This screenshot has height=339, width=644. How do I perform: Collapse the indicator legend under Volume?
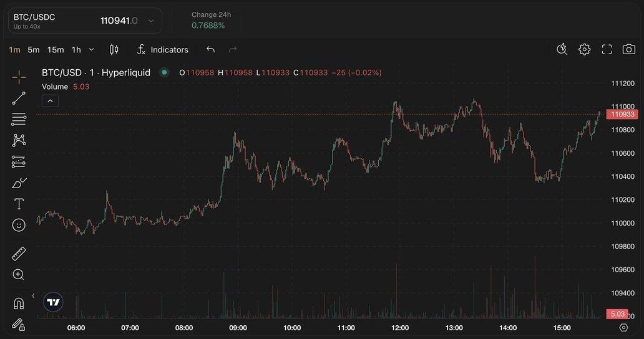coord(51,100)
